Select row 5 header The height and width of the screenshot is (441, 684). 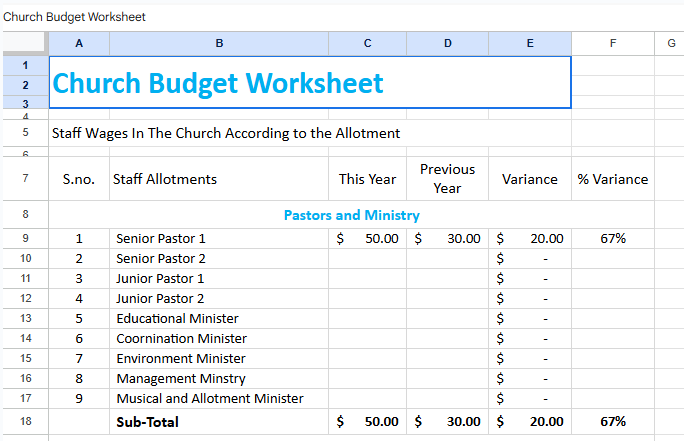pos(25,133)
